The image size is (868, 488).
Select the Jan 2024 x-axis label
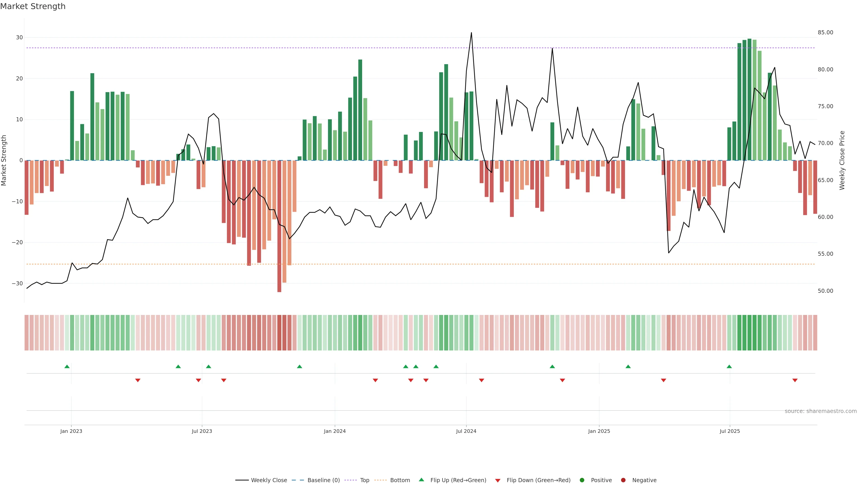pos(335,431)
